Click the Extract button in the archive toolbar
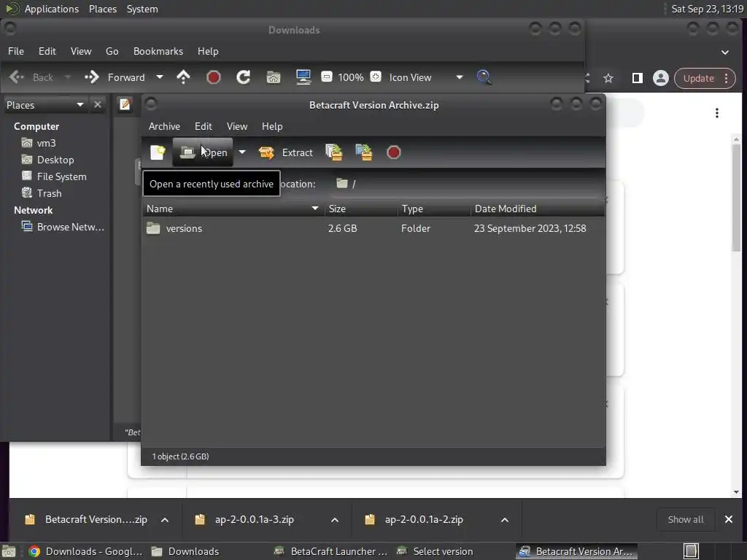The width and height of the screenshot is (747, 560). pyautogui.click(x=286, y=152)
